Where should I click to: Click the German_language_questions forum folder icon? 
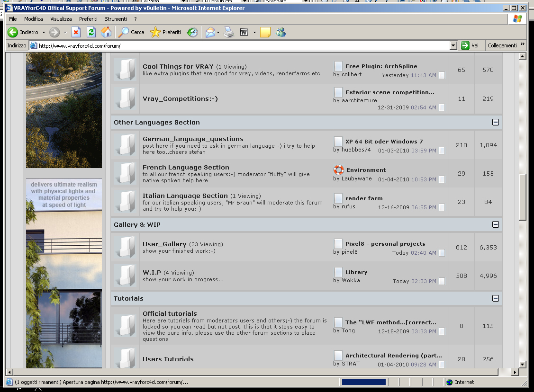tap(126, 145)
